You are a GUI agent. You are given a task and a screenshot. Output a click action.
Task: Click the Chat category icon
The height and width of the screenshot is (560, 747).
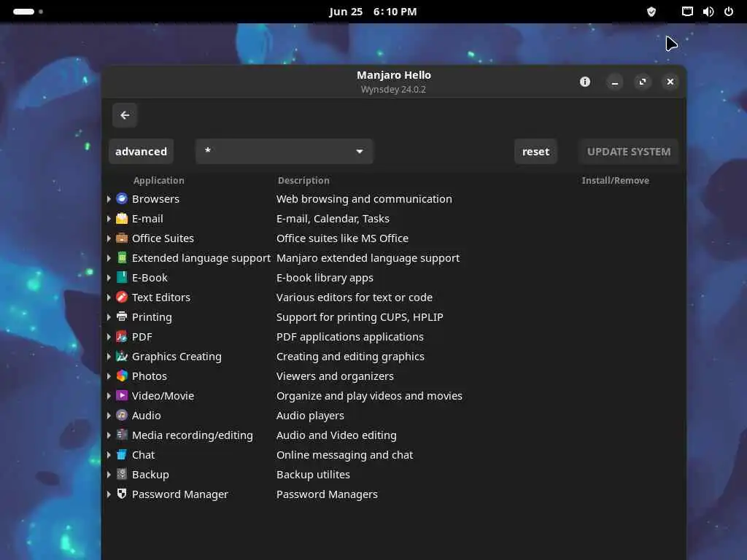coord(122,455)
